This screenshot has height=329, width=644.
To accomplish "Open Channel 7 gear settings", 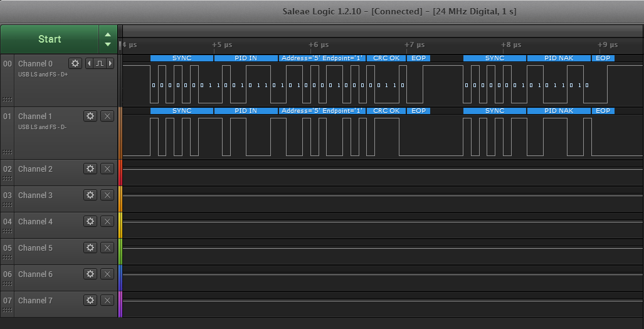I will [x=90, y=300].
